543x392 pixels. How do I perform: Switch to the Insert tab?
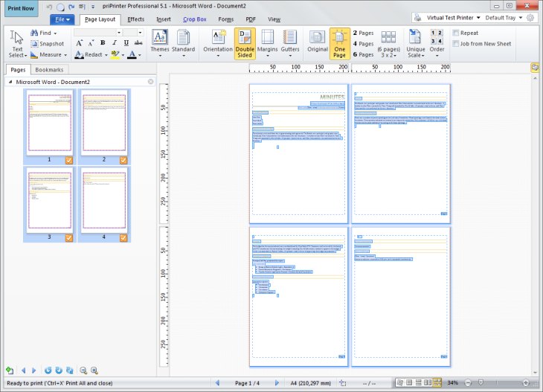click(164, 19)
